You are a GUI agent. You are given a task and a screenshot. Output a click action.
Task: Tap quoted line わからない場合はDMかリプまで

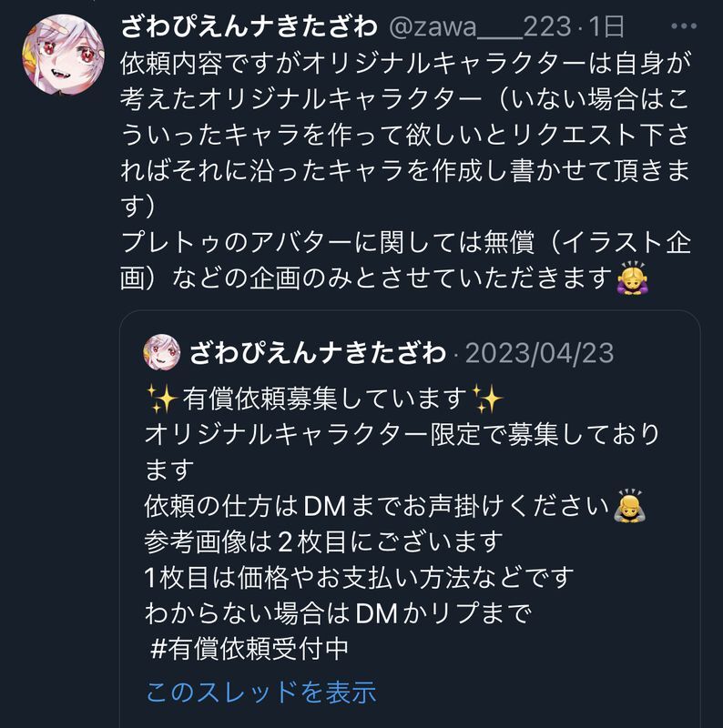click(338, 612)
